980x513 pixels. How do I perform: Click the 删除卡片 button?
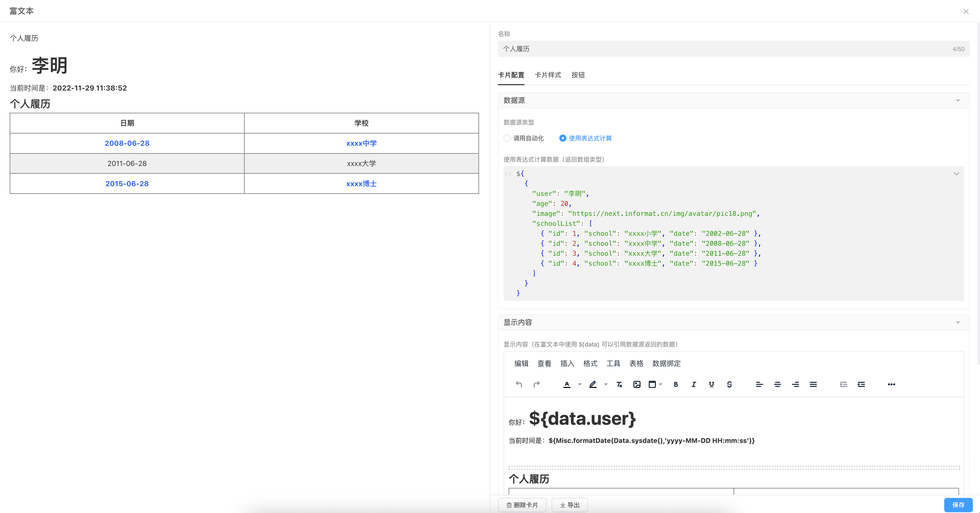point(522,505)
